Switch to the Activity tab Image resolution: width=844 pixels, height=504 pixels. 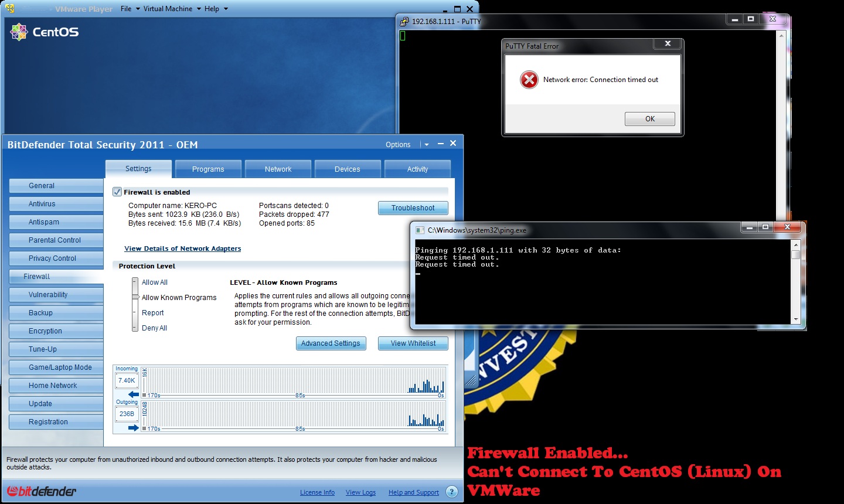[417, 169]
